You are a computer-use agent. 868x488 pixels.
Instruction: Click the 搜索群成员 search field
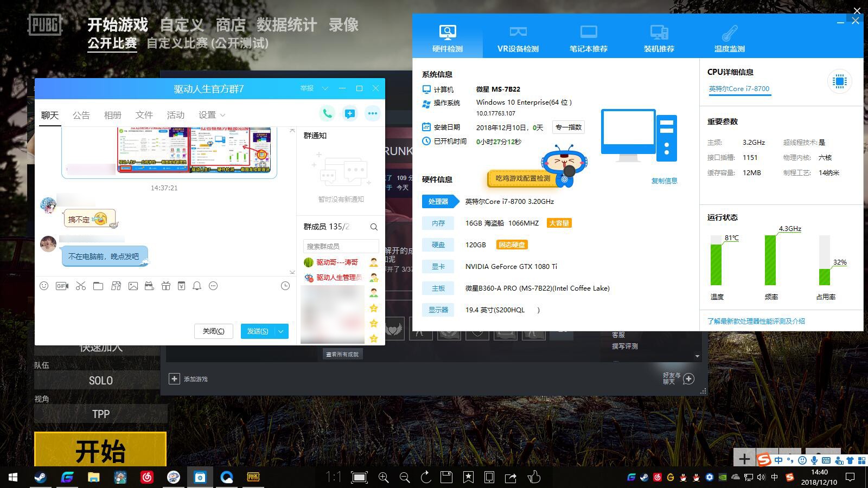click(341, 246)
